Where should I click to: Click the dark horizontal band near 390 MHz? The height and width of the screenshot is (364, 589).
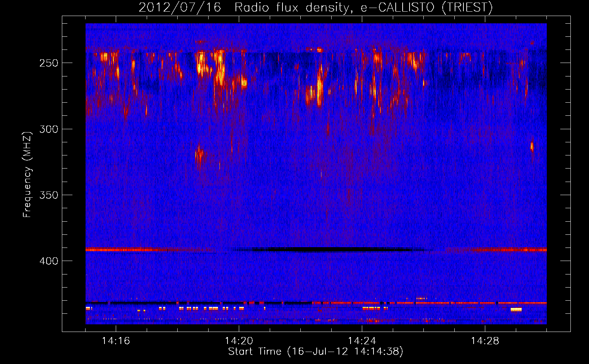click(331, 250)
